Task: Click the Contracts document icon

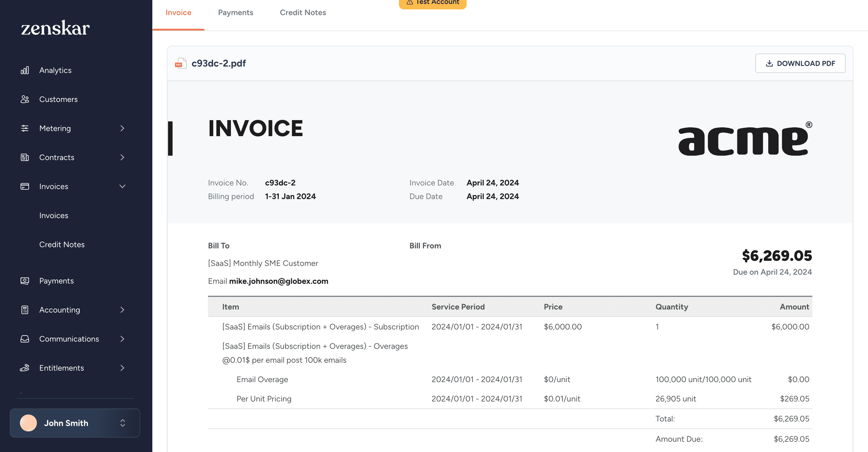Action: pyautogui.click(x=24, y=157)
